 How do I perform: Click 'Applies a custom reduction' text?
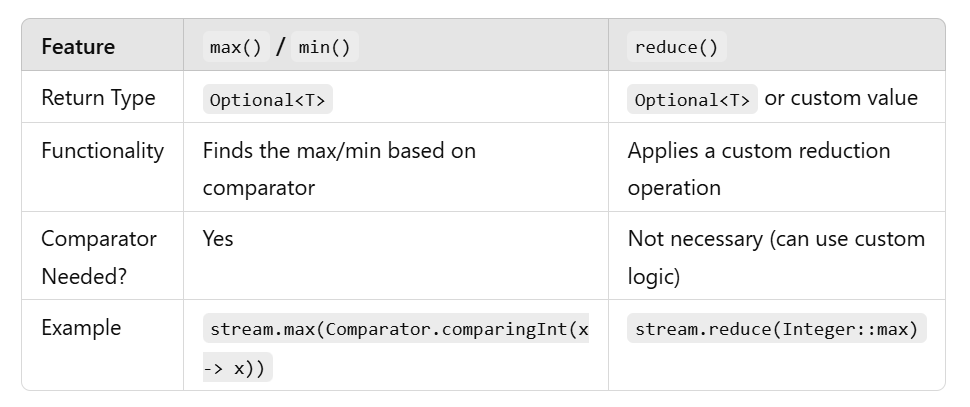pos(758,151)
